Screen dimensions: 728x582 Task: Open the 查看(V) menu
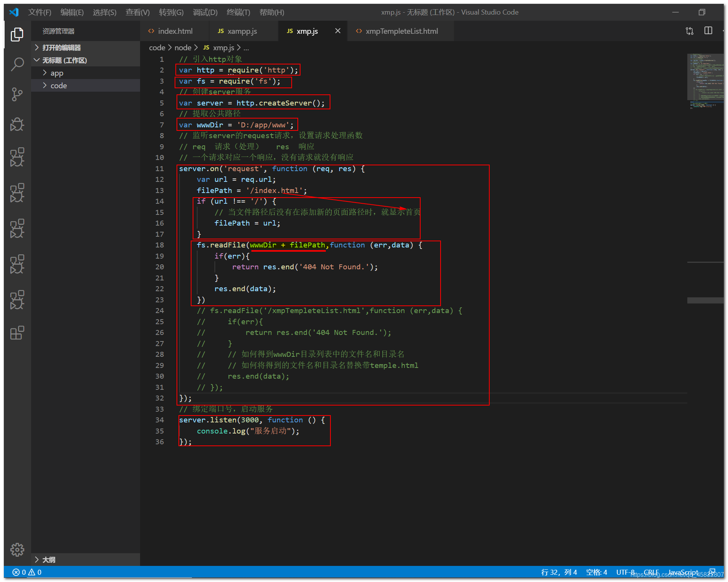click(137, 12)
